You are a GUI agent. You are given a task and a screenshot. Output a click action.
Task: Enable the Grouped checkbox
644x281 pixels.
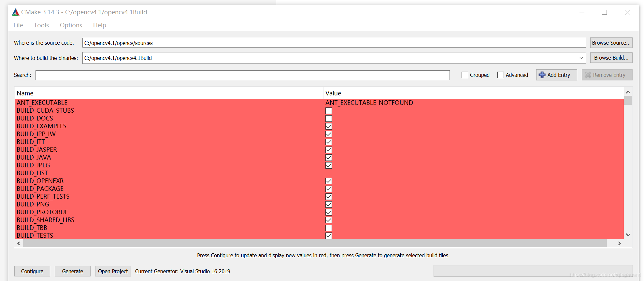465,75
